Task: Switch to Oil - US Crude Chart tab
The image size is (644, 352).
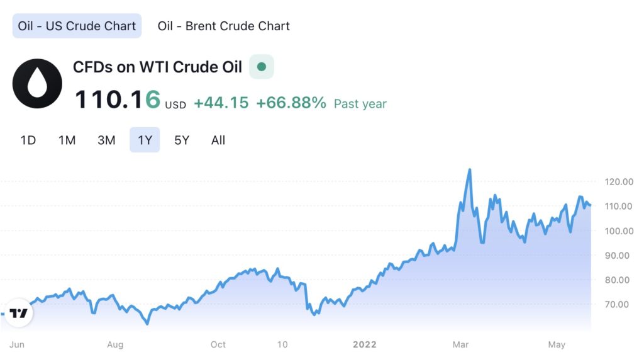Action: pos(77,26)
